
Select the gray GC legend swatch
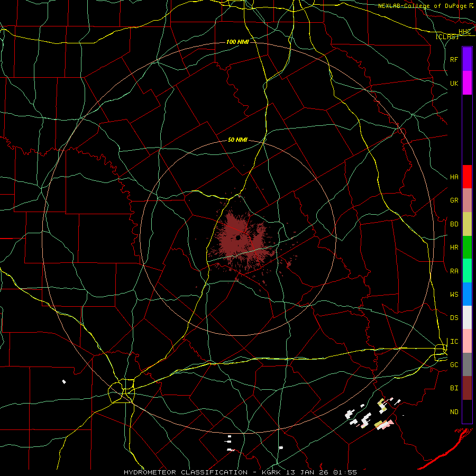pyautogui.click(x=467, y=364)
